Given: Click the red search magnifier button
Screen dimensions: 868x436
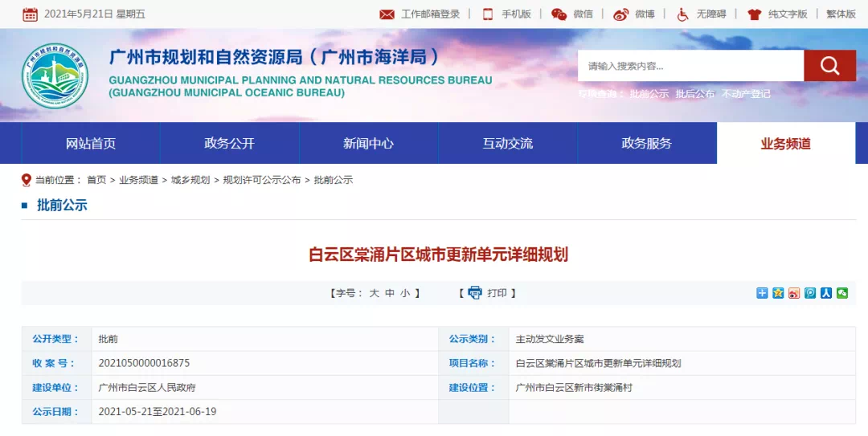Looking at the screenshot, I should (829, 66).
